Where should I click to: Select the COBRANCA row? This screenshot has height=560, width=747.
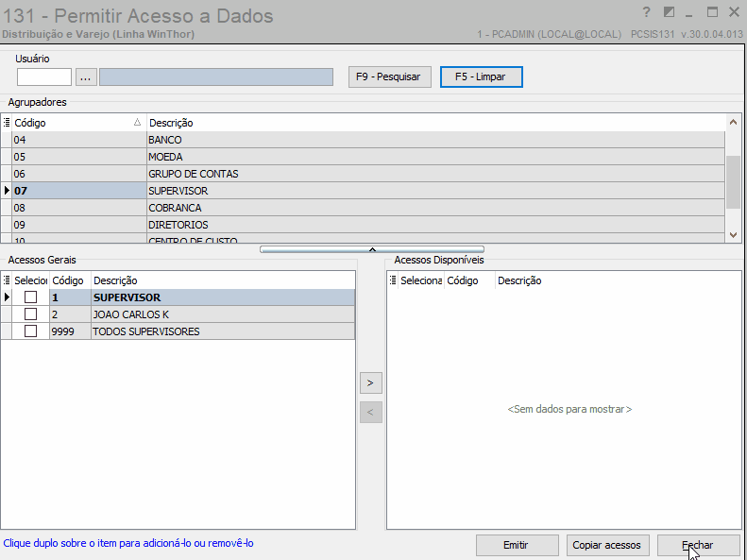tap(363, 208)
